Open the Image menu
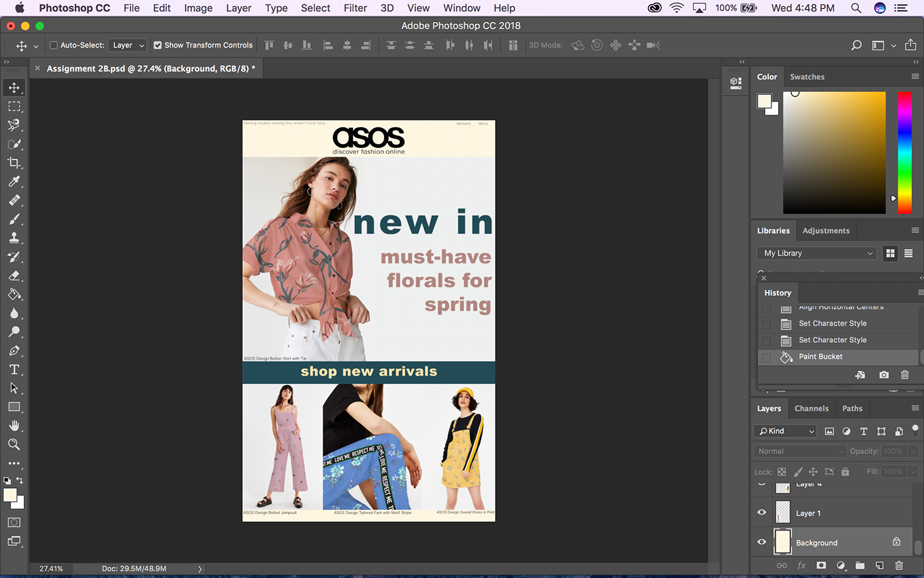Viewport: 924px width, 578px height. click(198, 8)
